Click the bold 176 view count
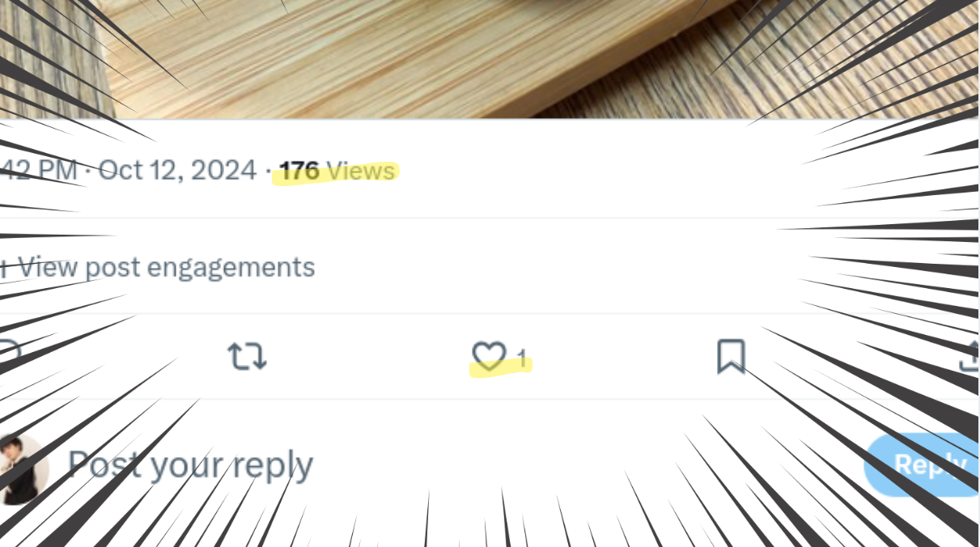Image resolution: width=980 pixels, height=547 pixels. coord(299,171)
